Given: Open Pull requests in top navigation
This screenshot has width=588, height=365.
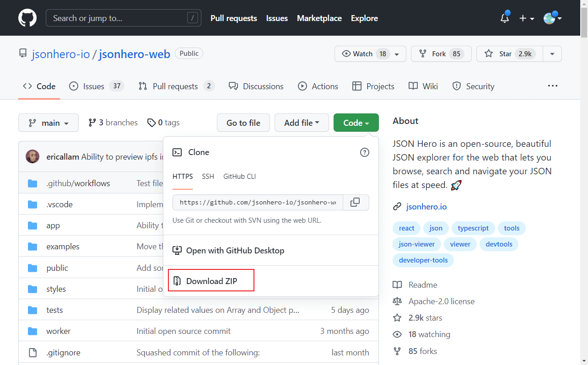Looking at the screenshot, I should (234, 18).
